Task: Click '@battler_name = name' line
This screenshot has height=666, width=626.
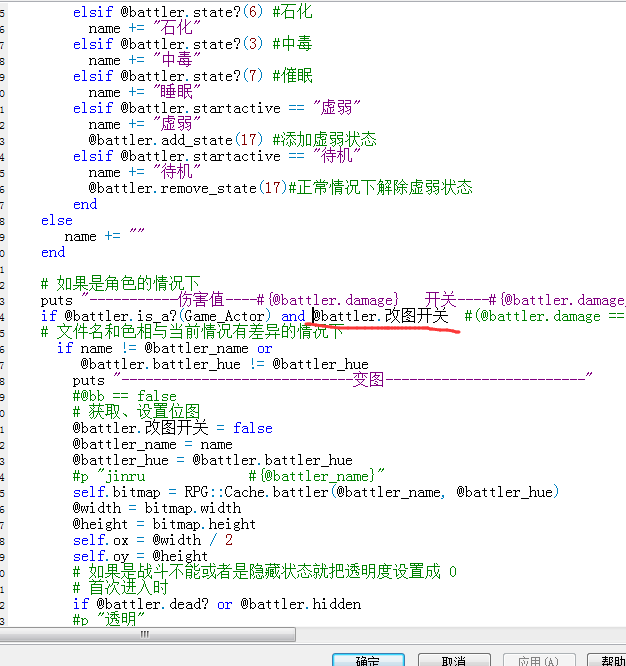Action: pos(152,444)
